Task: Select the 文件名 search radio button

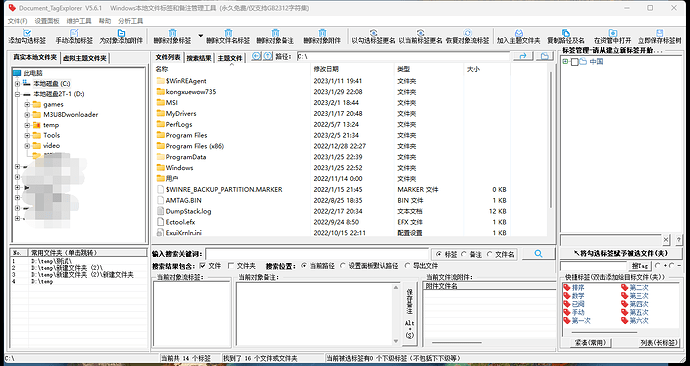Action: click(489, 254)
